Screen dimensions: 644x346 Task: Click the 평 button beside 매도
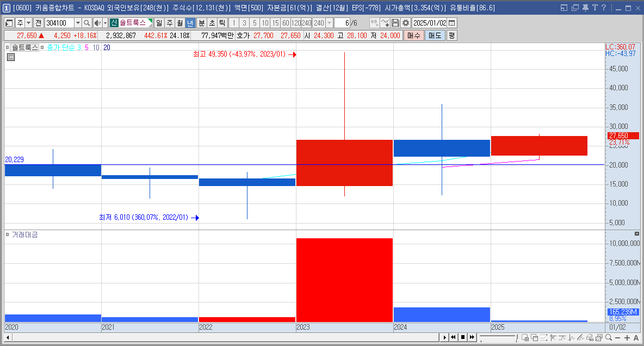[x=451, y=36]
